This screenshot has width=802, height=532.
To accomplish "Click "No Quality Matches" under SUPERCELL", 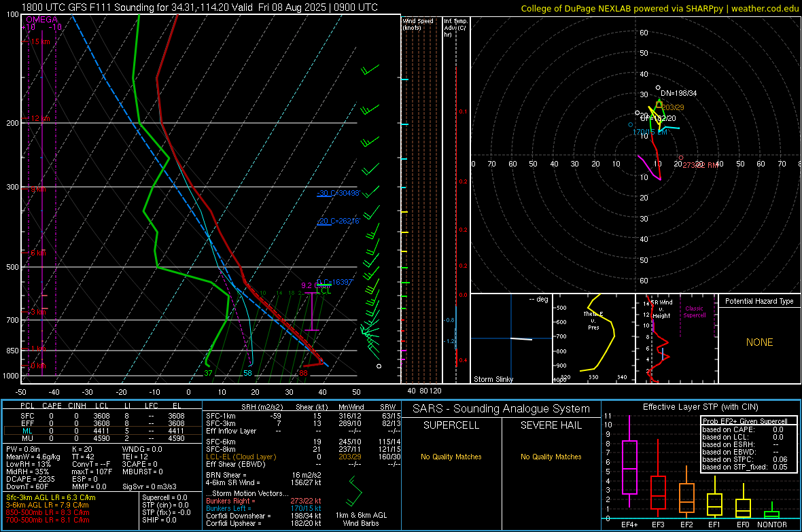I will (x=451, y=457).
